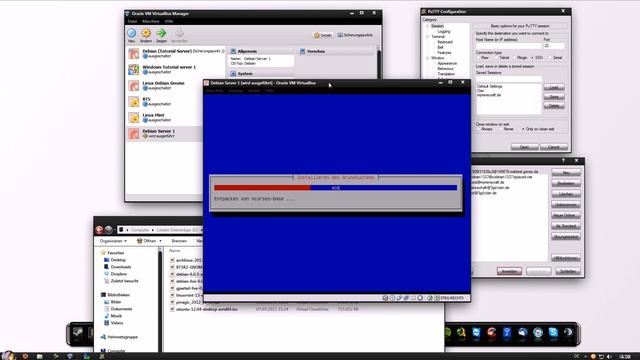This screenshot has height=360, width=640.
Task: Click the Anmelden button in lower-right dialog
Action: point(509,271)
